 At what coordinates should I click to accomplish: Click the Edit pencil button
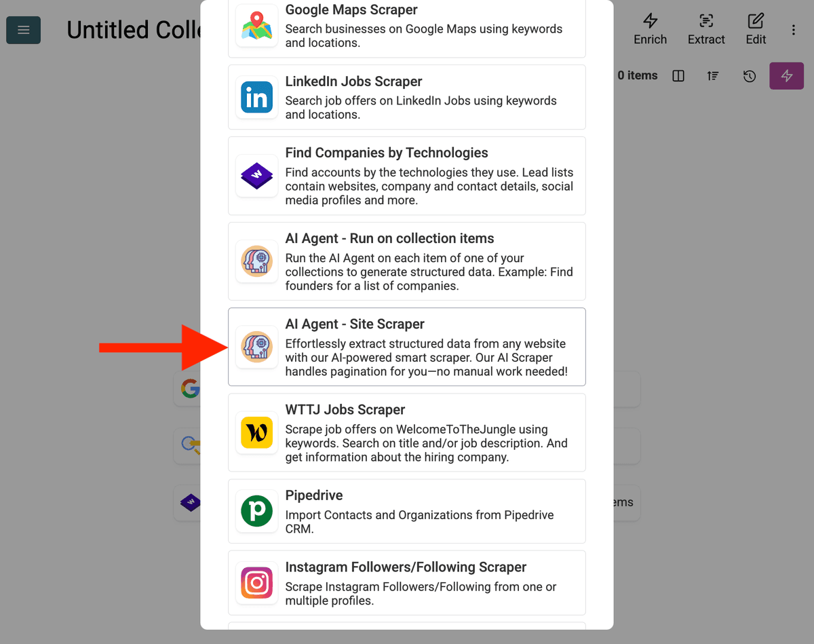pyautogui.click(x=756, y=29)
